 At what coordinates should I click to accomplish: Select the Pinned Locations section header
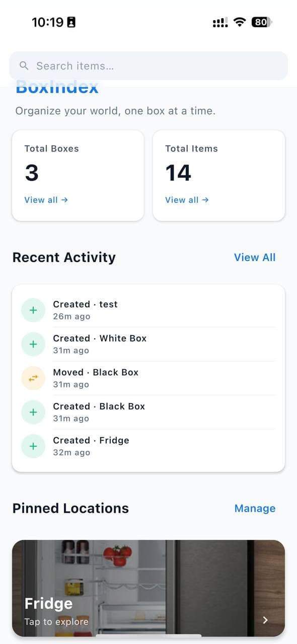point(70,508)
